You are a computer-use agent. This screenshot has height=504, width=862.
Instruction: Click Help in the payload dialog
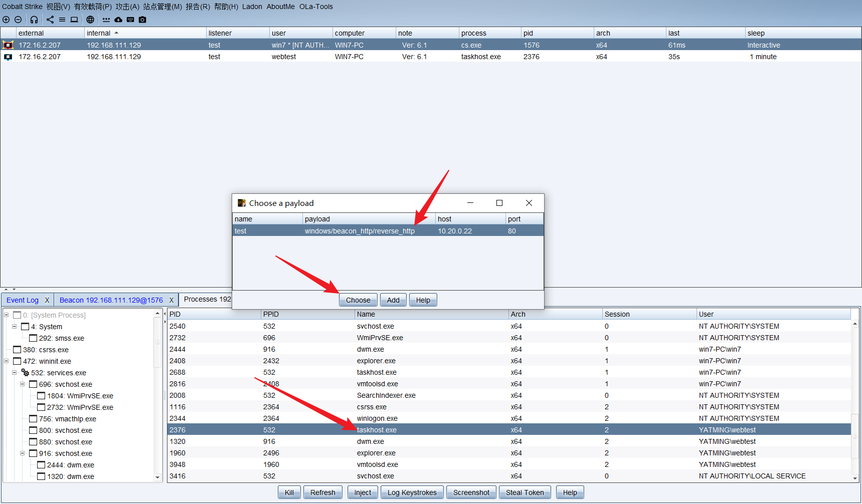click(423, 300)
